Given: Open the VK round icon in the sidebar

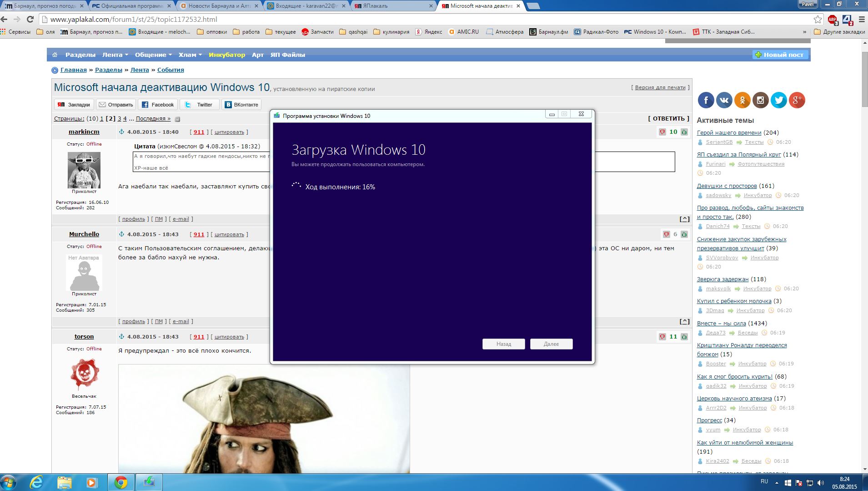Looking at the screenshot, I should [724, 100].
